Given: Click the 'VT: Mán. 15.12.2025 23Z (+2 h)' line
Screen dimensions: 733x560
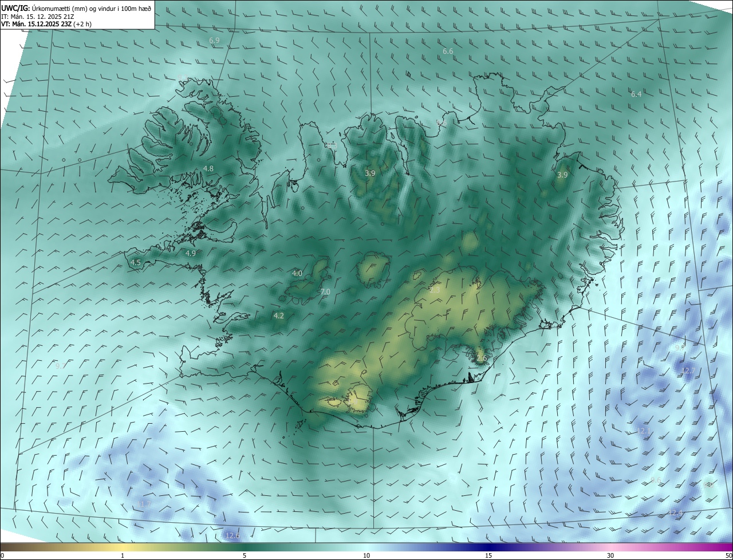Looking at the screenshot, I should point(46,24).
